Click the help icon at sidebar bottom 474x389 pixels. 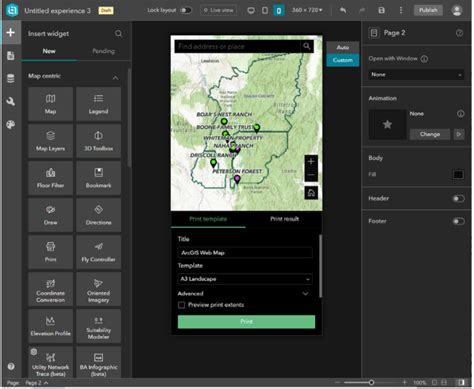click(11, 366)
